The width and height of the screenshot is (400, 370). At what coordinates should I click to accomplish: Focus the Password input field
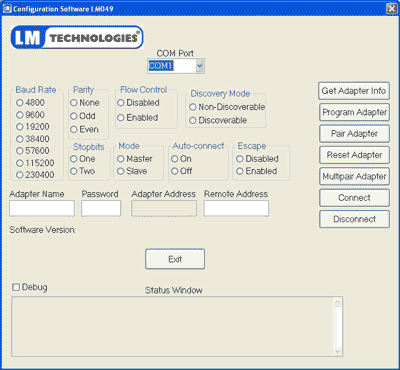coord(101,208)
